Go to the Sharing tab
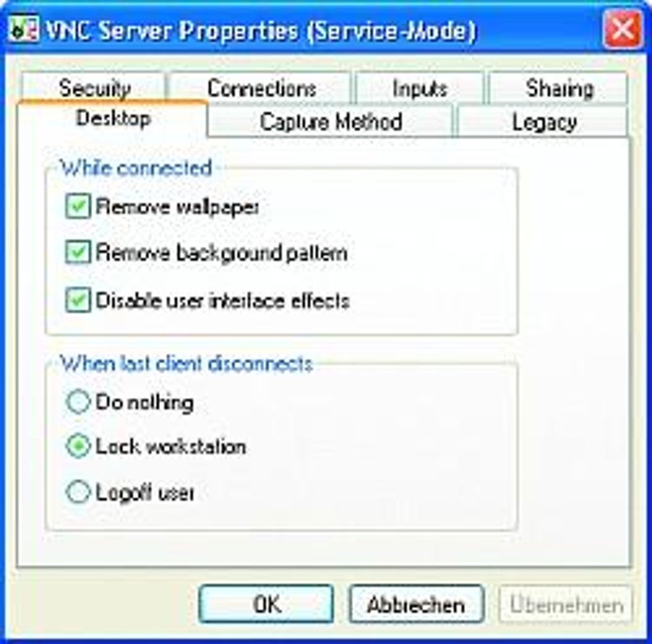 [x=559, y=88]
